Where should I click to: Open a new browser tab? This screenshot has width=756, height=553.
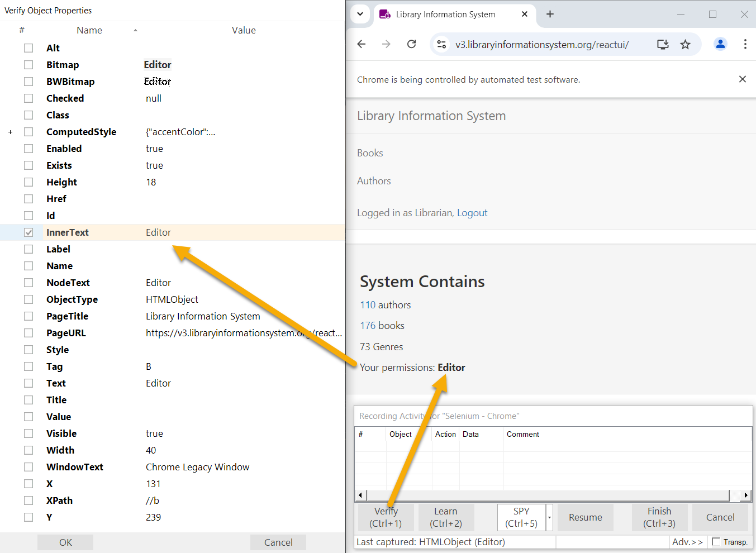[x=550, y=15]
